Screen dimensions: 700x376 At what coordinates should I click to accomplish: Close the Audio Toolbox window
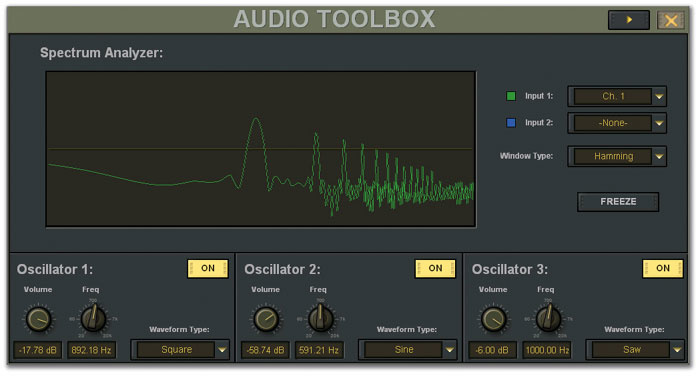pos(671,20)
